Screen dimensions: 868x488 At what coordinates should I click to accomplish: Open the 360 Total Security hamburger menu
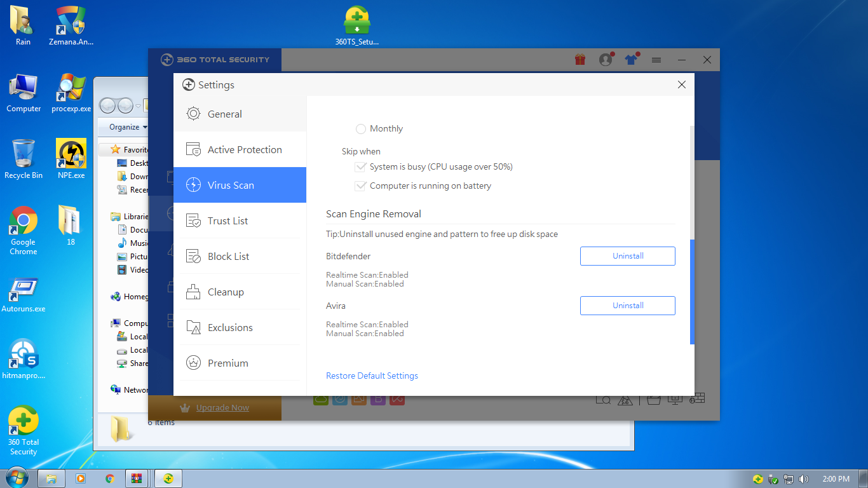coord(656,60)
